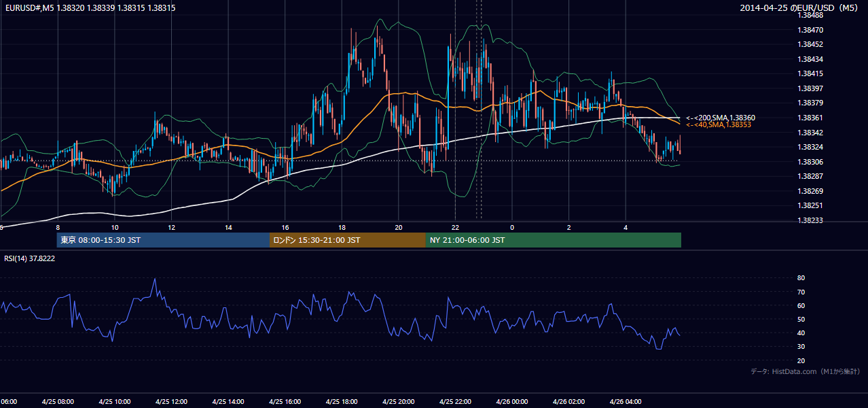The image size is (868, 408).
Task: Select the NY 21:00-06:00 JST session bar
Action: tap(554, 240)
